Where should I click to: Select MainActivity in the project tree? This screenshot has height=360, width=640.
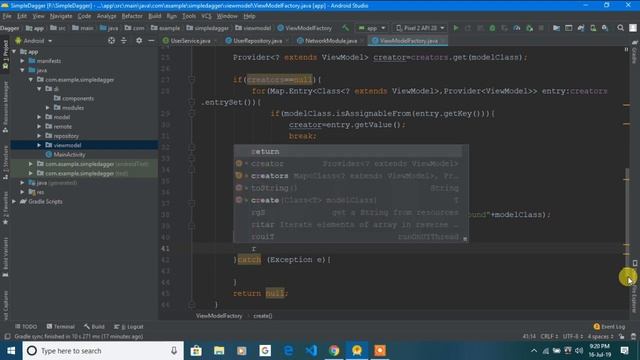(69, 155)
